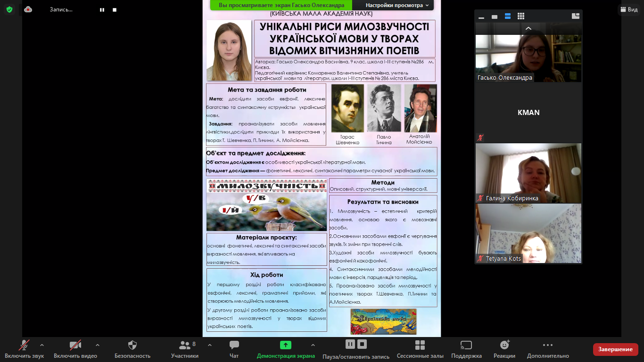Click muted mic icon beside Галина Кобиринка

[x=480, y=198]
